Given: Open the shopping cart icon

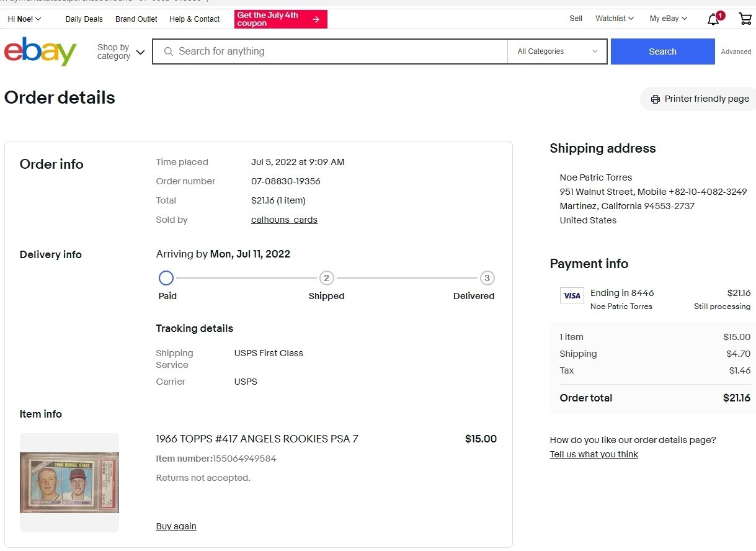Looking at the screenshot, I should (745, 19).
